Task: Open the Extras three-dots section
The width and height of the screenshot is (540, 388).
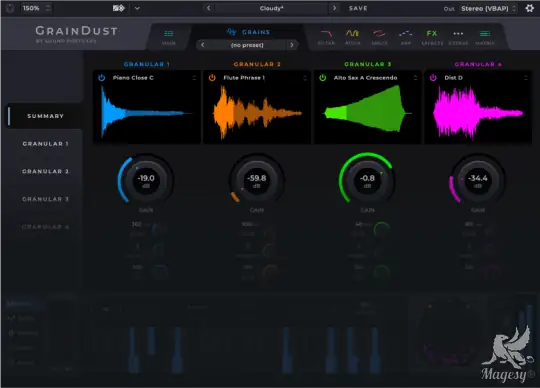Action: click(458, 37)
